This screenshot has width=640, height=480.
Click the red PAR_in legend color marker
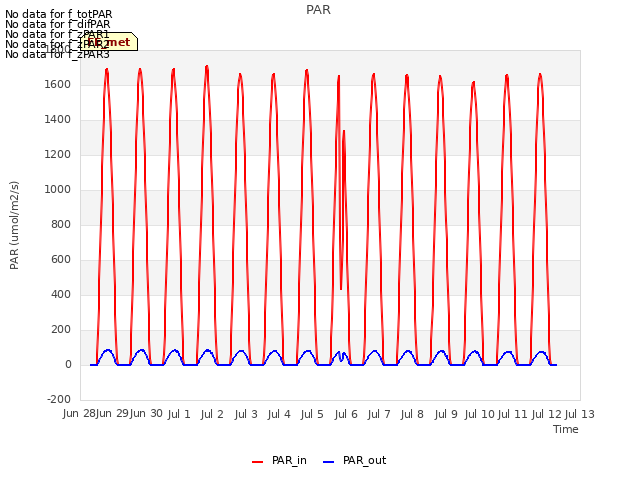tap(258, 462)
